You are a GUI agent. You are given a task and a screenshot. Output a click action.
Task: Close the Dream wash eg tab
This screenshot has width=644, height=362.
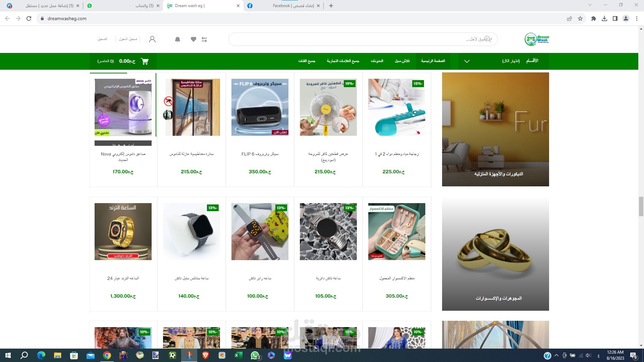[238, 6]
